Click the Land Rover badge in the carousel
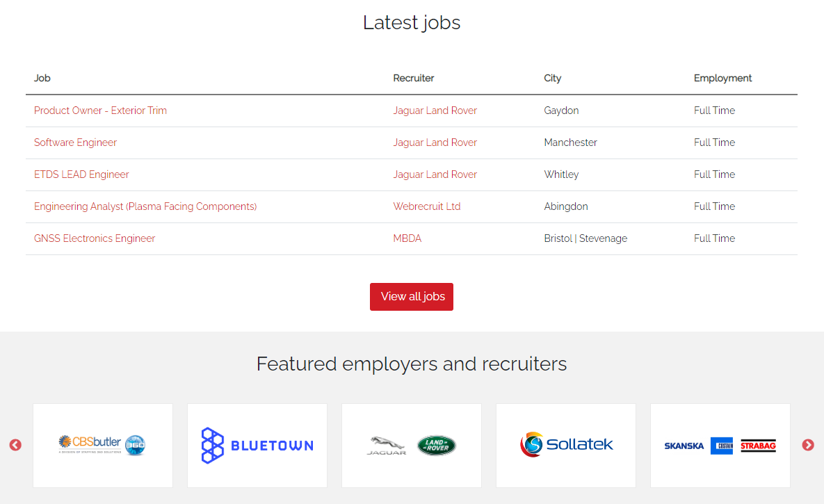Image resolution: width=824 pixels, height=504 pixels. pos(436,445)
